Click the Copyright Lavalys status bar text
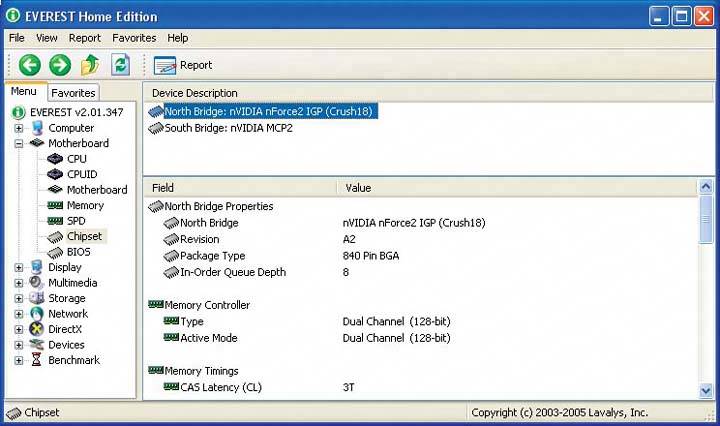This screenshot has width=720, height=426. [x=559, y=413]
